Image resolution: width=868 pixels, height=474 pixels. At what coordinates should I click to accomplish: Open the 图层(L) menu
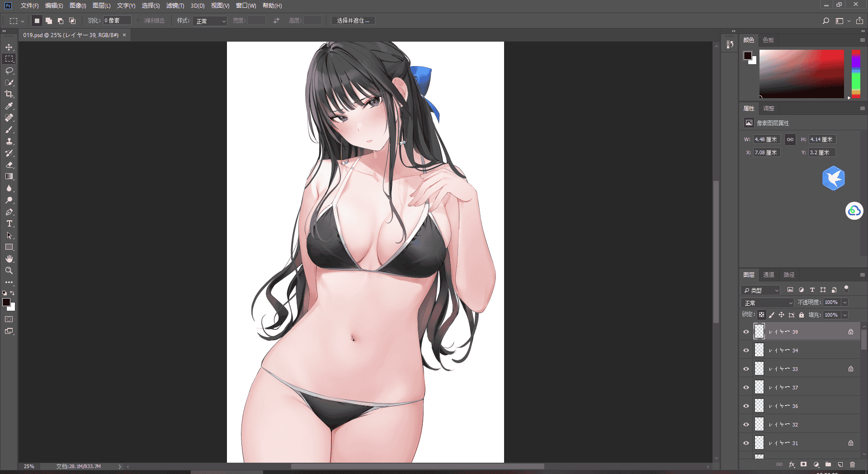pos(101,5)
